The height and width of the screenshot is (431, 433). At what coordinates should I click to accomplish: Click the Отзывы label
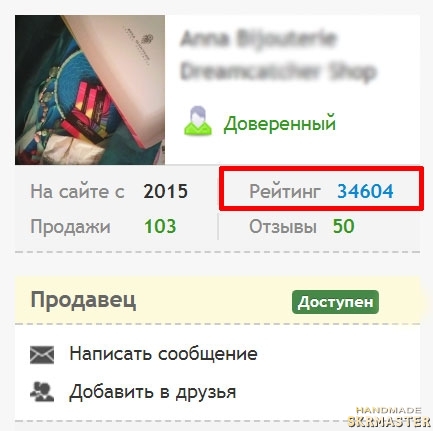tap(283, 227)
